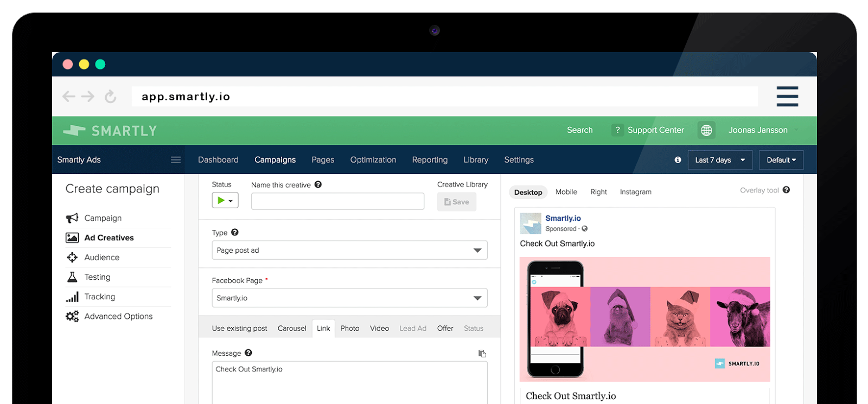The height and width of the screenshot is (404, 868).
Task: Open the Default view dropdown
Action: point(781,160)
